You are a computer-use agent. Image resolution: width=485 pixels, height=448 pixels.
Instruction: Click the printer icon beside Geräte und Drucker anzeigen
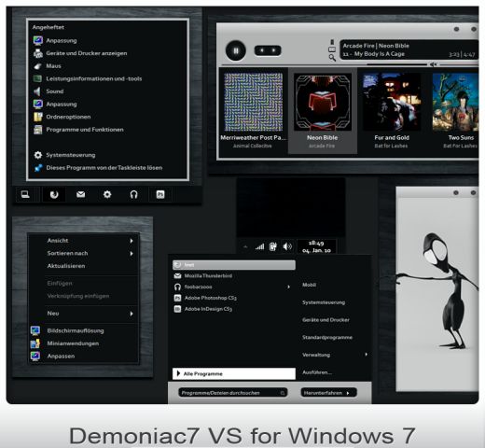click(x=38, y=53)
